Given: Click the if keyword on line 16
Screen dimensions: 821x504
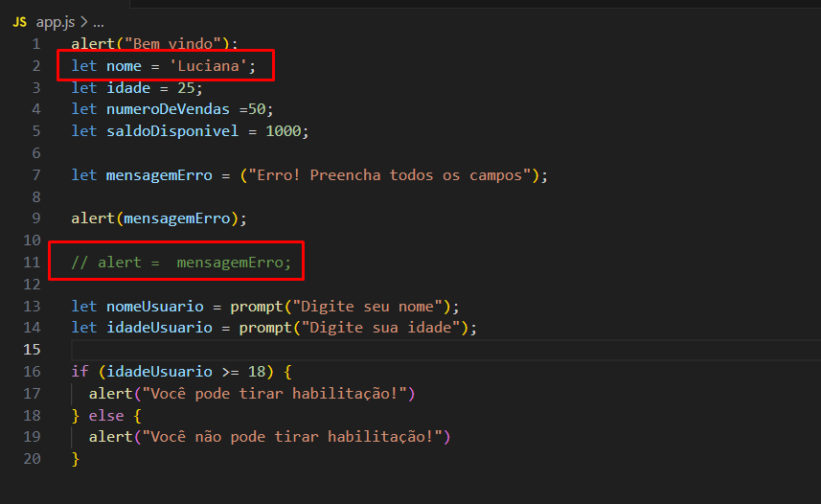Looking at the screenshot, I should coord(80,372).
